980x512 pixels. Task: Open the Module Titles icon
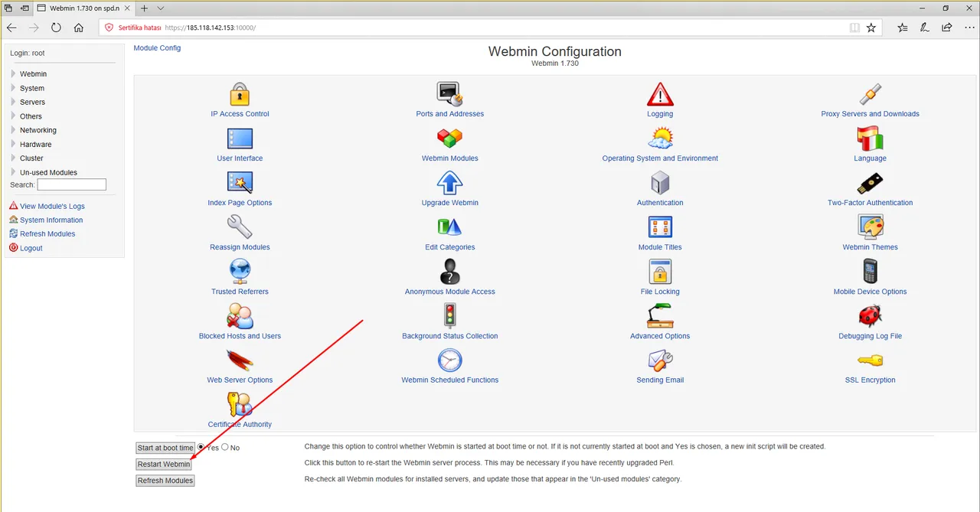(x=660, y=227)
